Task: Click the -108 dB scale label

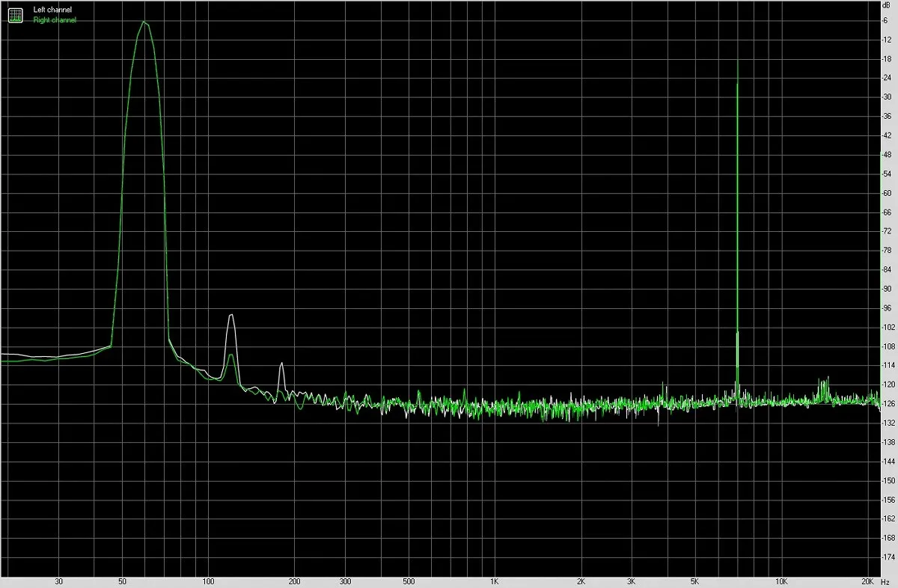Action: coord(888,346)
